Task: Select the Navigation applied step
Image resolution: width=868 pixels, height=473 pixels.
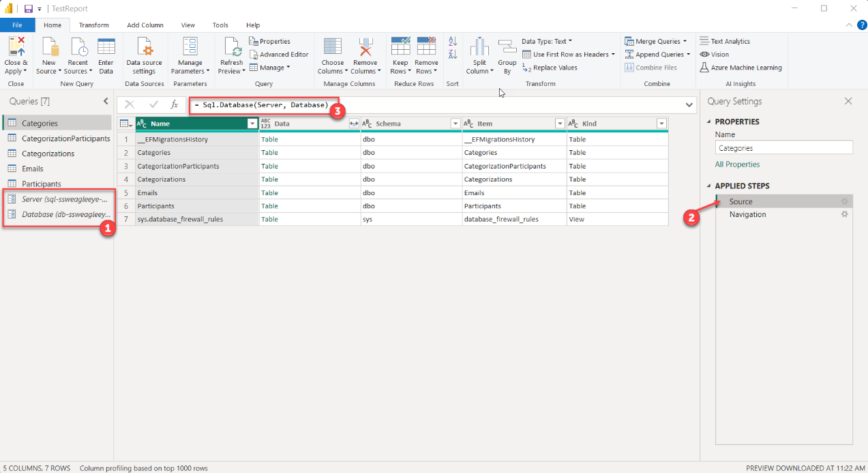Action: point(747,214)
